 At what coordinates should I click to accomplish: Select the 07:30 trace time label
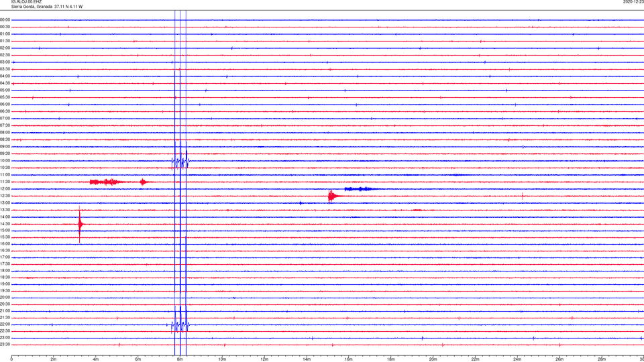coord(5,125)
